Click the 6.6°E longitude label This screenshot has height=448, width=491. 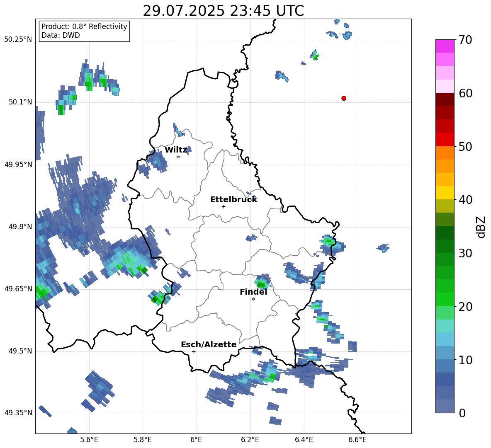357,440
